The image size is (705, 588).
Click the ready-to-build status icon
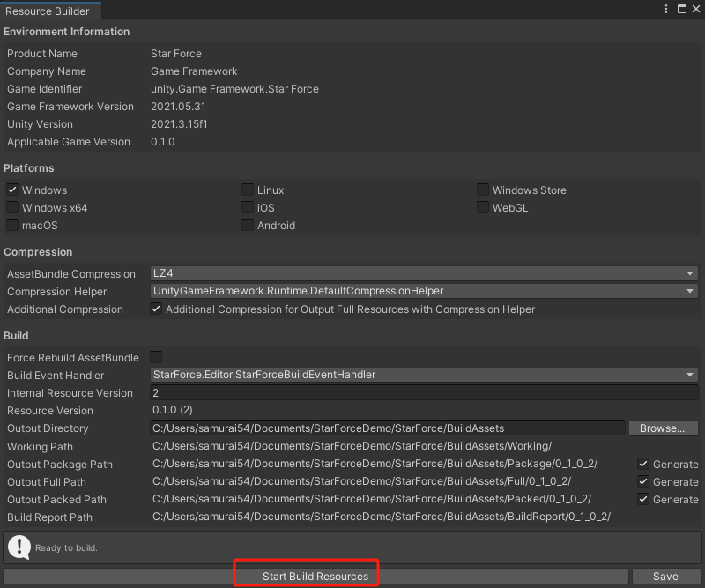click(19, 546)
